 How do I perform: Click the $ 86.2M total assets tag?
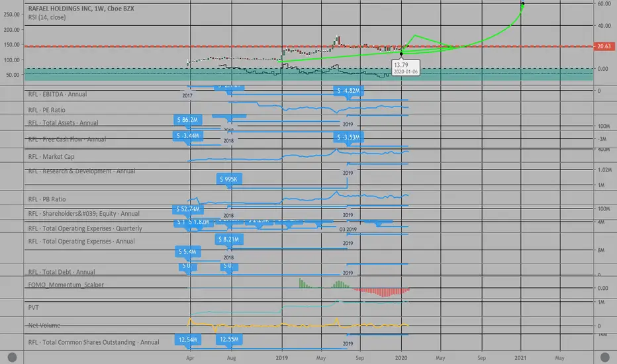point(188,120)
